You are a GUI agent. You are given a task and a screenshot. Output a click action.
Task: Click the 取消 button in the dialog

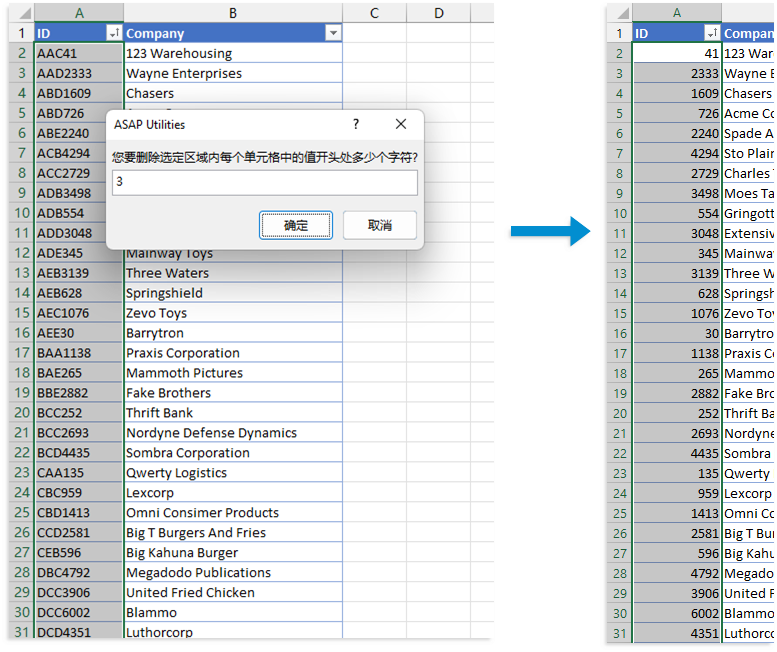(380, 225)
